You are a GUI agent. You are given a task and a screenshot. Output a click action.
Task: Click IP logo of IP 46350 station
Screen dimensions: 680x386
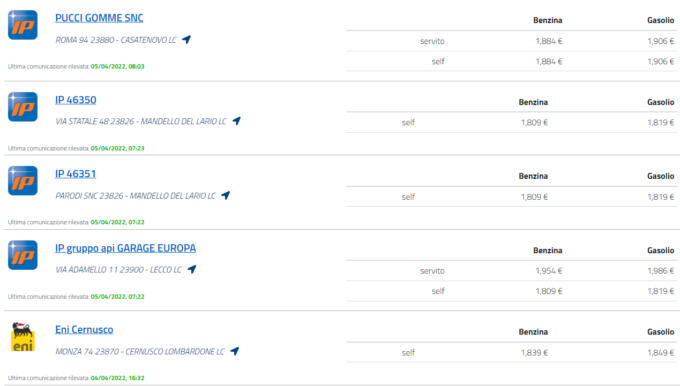[23, 107]
